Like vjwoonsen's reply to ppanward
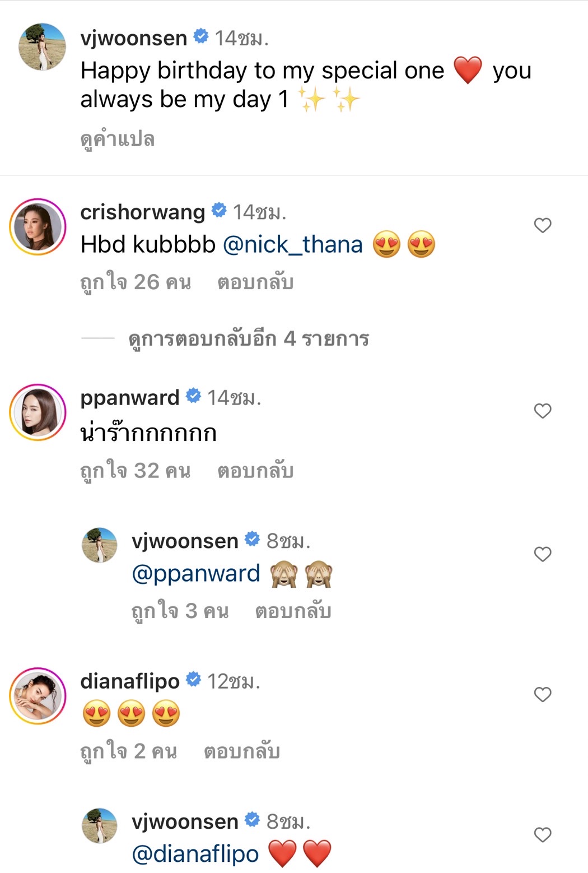The width and height of the screenshot is (588, 873). (542, 554)
